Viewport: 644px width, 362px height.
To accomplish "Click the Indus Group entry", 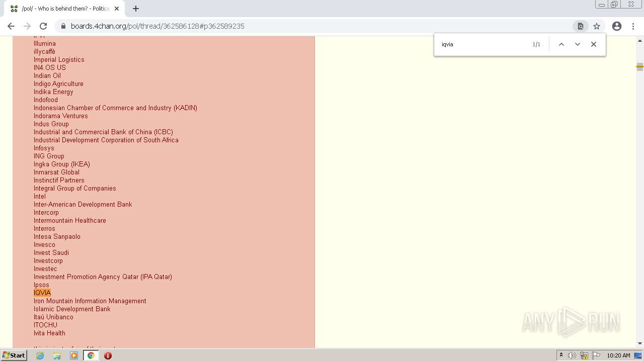I will pyautogui.click(x=51, y=124).
